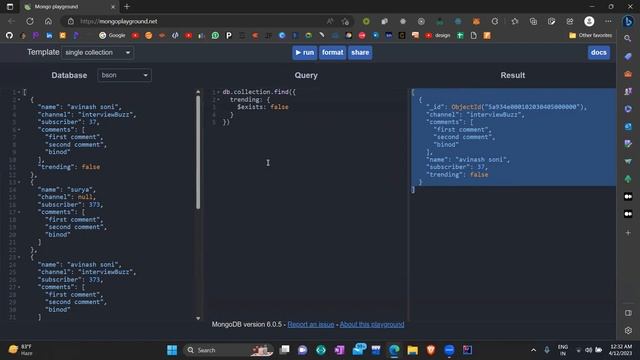
Task: Go to browser home page
Action: pyautogui.click(x=48, y=21)
